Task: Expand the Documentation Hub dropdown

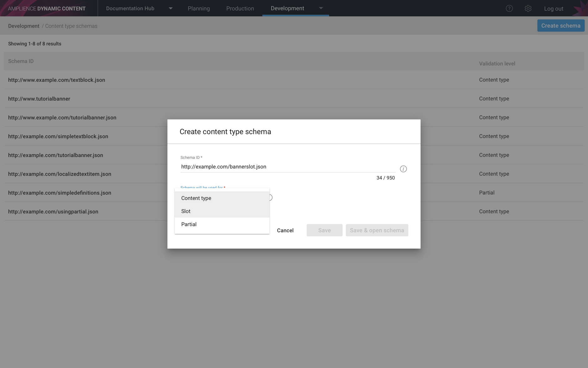Action: click(170, 8)
